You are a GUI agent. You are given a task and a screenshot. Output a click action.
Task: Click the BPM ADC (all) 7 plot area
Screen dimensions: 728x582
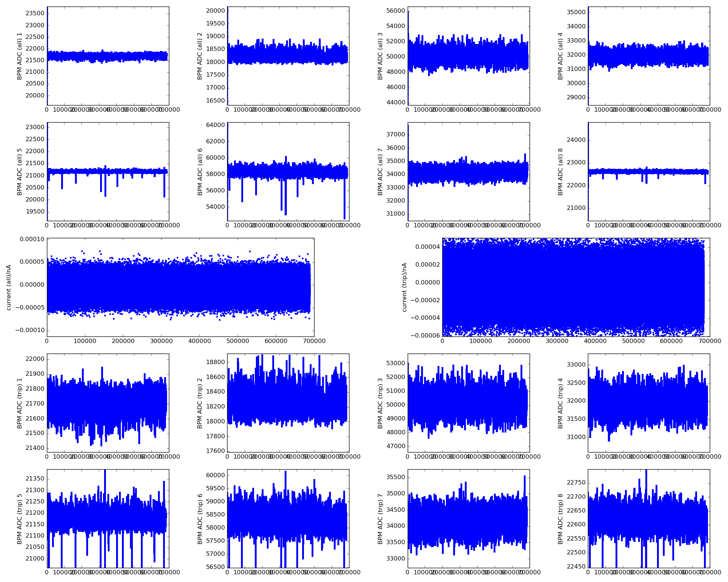[468, 171]
